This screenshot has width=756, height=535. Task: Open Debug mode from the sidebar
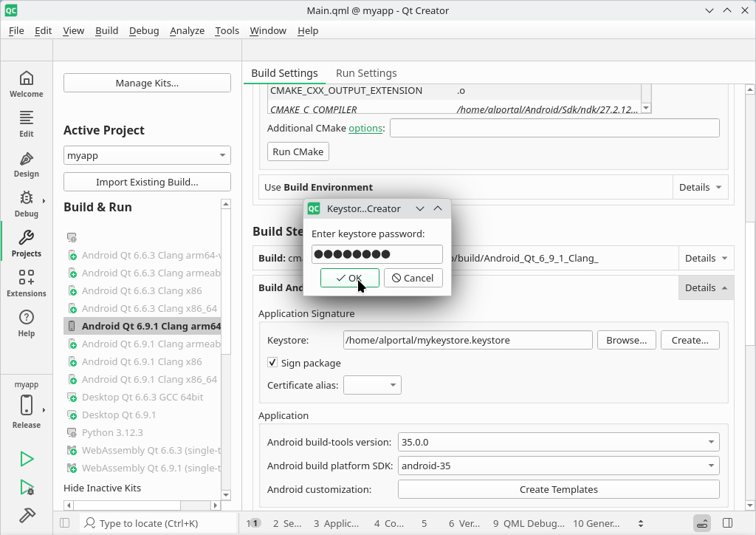[x=27, y=204]
